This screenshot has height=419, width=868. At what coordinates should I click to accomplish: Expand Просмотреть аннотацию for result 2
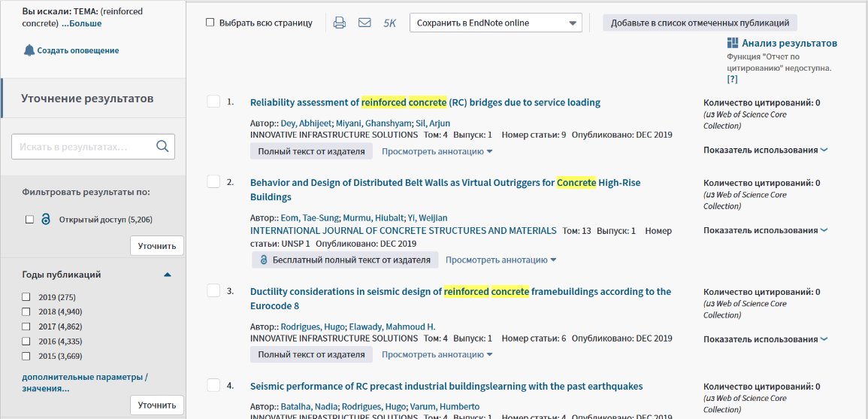(x=501, y=260)
